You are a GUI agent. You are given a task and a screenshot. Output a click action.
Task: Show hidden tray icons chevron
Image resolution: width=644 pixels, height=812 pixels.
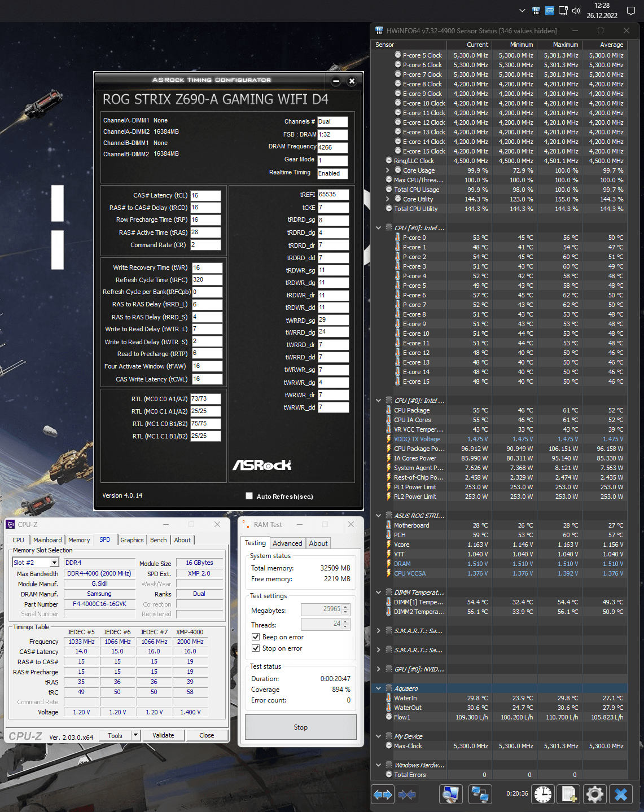(x=522, y=11)
